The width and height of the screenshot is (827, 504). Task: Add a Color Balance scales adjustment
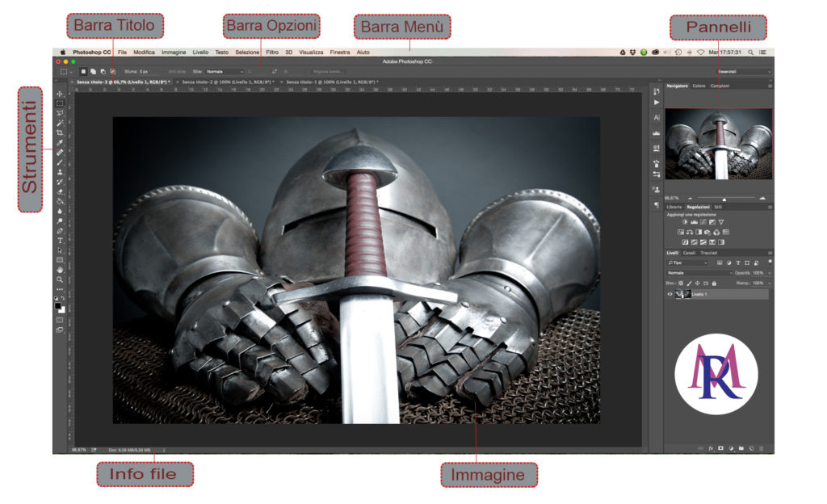690,232
